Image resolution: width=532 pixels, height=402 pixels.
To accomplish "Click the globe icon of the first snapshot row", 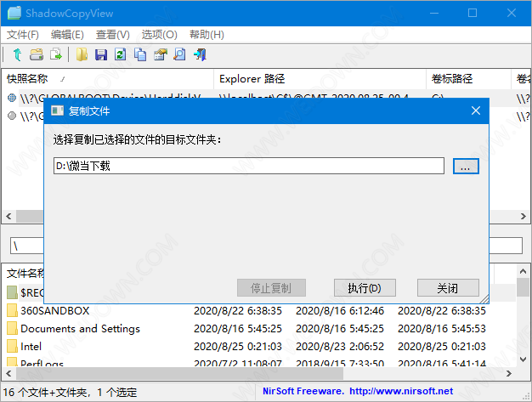I will (12, 98).
